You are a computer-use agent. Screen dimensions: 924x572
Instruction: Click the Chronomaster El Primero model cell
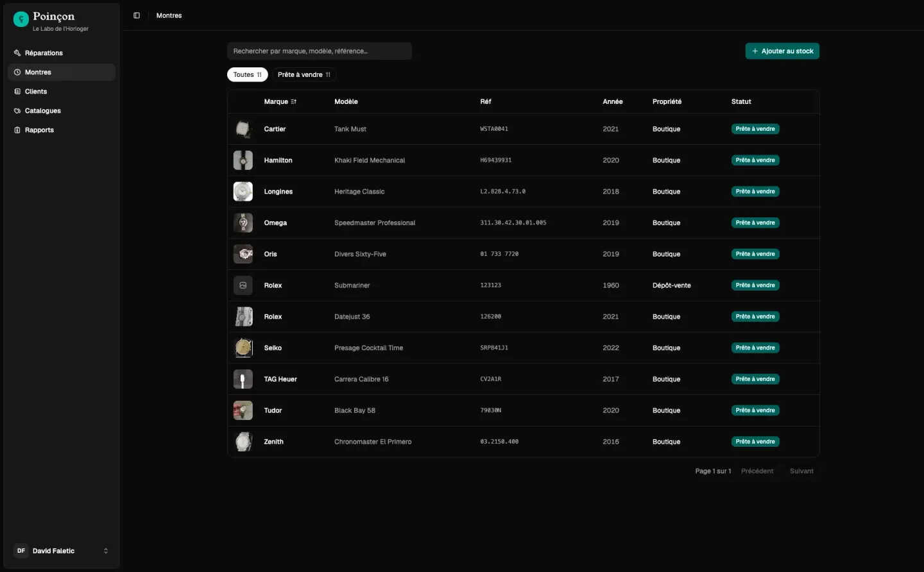pyautogui.click(x=373, y=442)
